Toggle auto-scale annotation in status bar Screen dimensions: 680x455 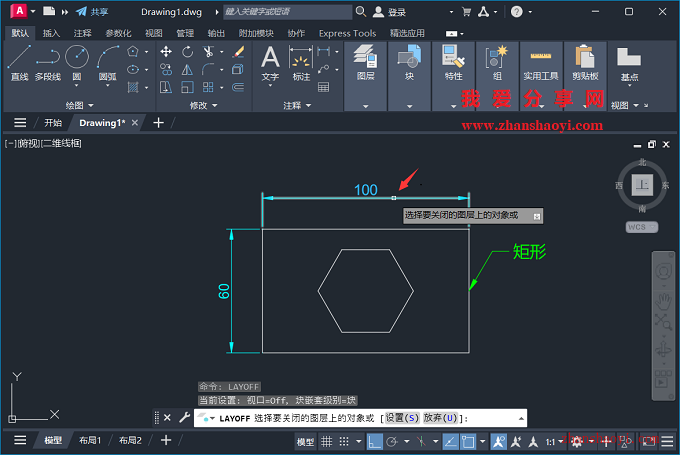(x=516, y=442)
